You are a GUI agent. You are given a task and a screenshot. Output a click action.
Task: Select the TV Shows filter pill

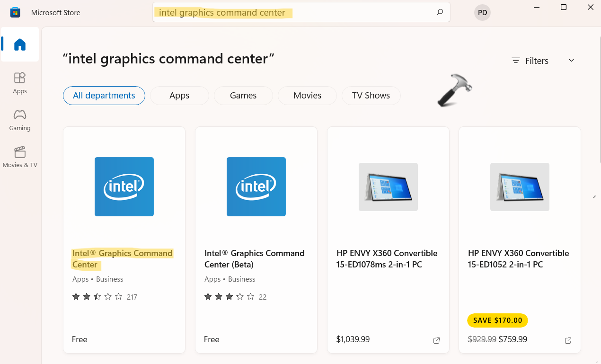[371, 96]
